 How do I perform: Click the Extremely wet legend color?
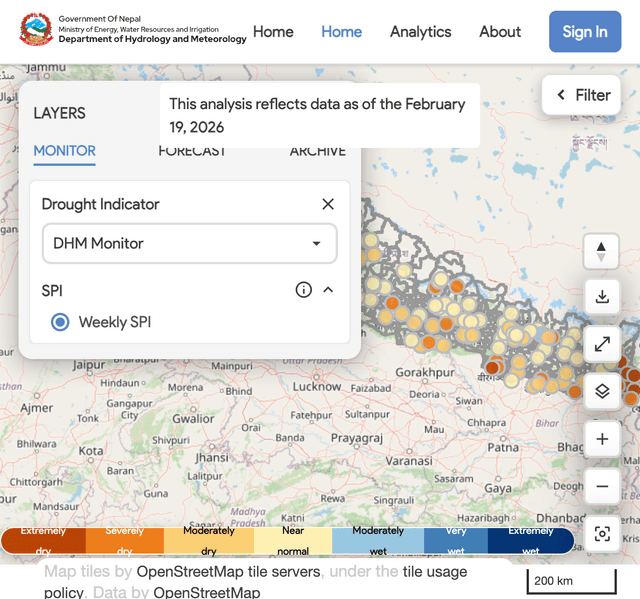point(530,541)
